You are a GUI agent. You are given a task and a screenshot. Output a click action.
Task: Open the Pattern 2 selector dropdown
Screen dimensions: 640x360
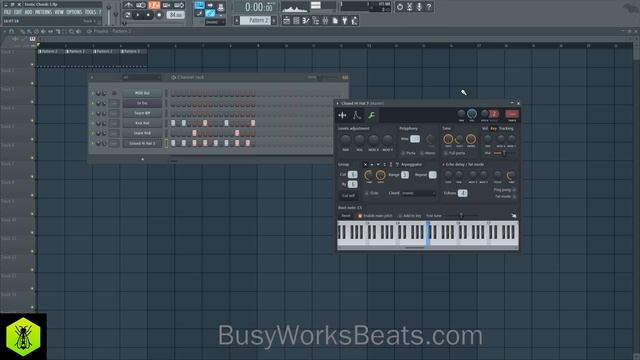(256, 20)
